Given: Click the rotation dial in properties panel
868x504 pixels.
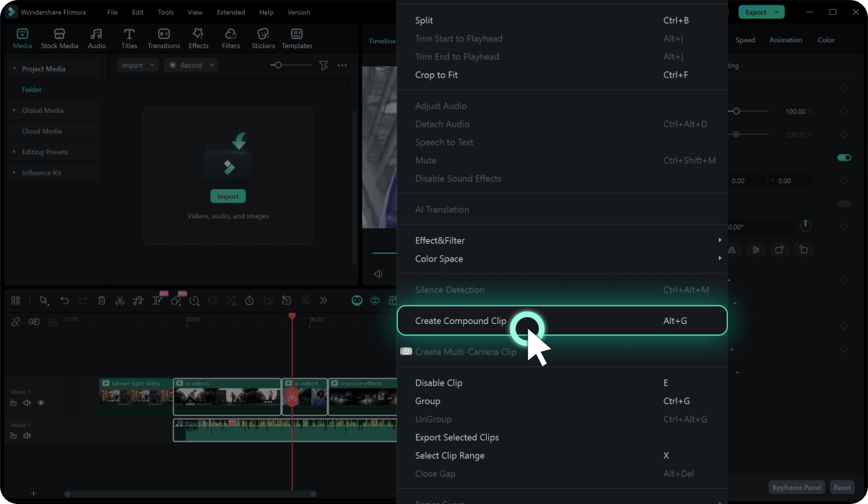Looking at the screenshot, I should [x=805, y=226].
